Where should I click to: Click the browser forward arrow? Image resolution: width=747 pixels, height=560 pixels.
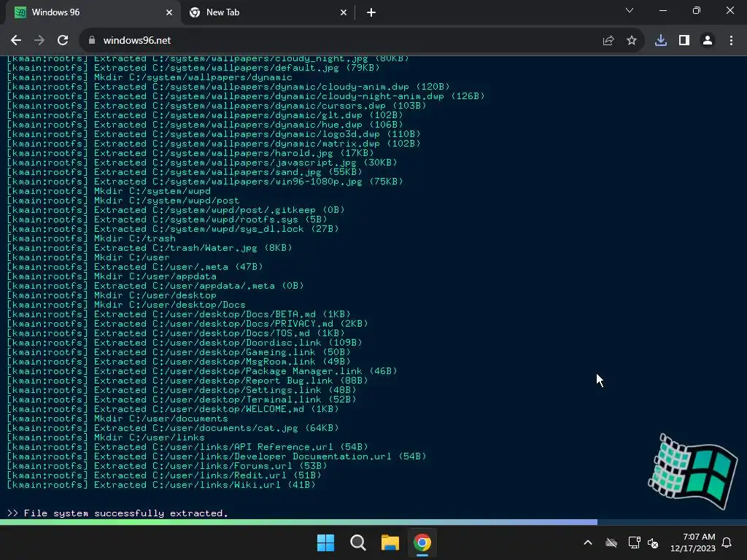[39, 41]
